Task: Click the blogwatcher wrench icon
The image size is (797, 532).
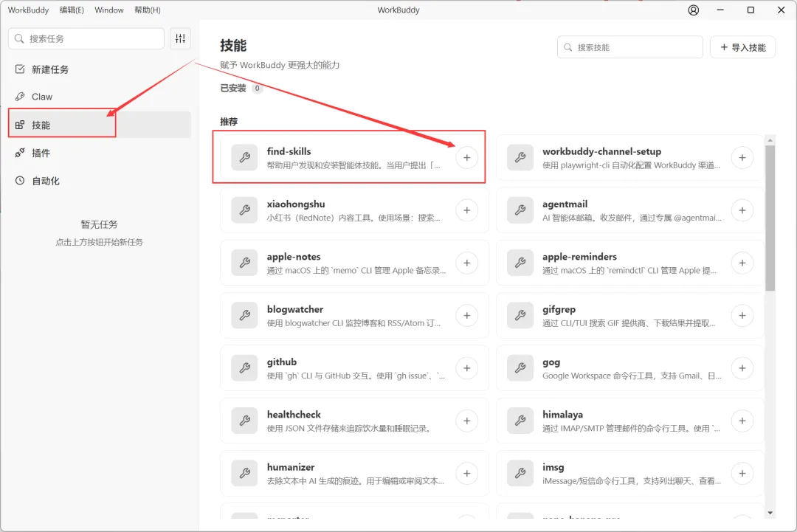Action: click(x=244, y=316)
